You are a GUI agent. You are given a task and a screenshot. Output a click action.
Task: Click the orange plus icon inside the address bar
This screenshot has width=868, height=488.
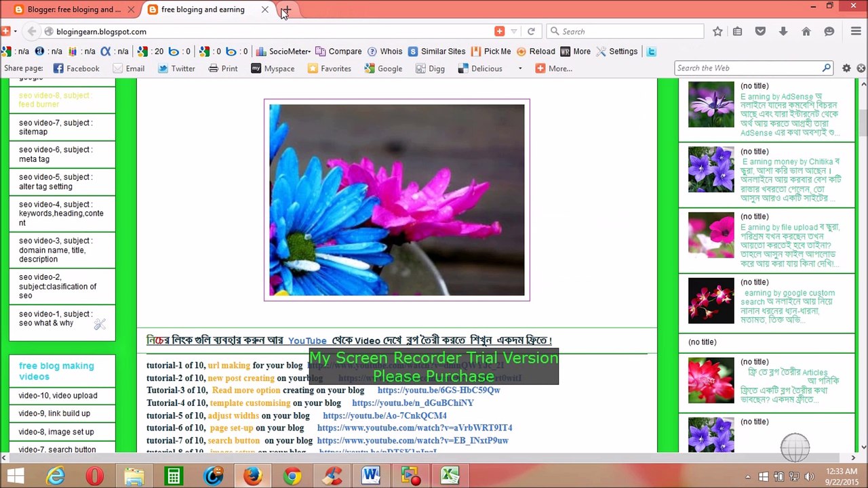[x=499, y=31]
